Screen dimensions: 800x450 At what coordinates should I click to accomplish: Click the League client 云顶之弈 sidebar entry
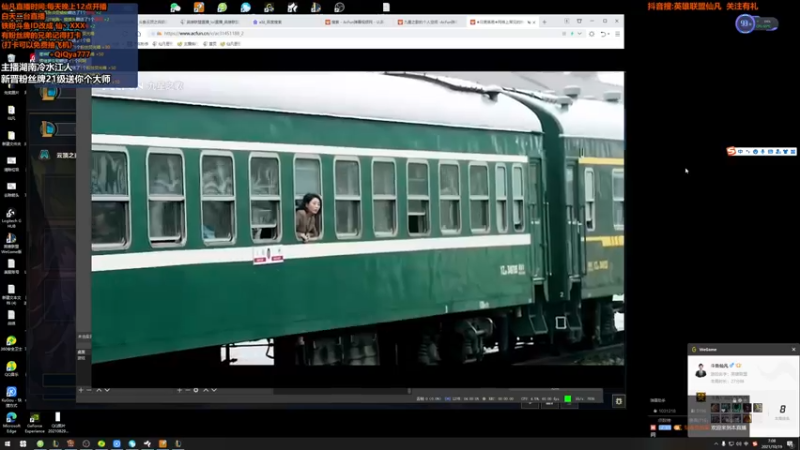point(58,155)
